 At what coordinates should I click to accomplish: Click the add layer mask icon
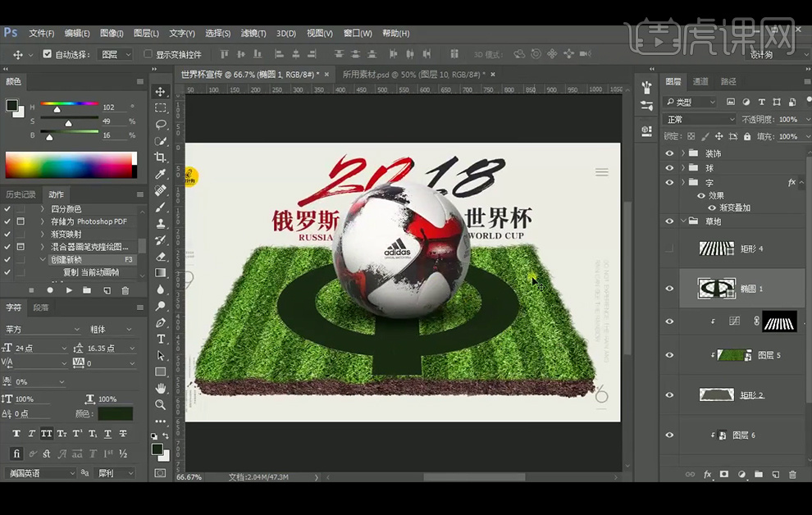pyautogui.click(x=724, y=474)
